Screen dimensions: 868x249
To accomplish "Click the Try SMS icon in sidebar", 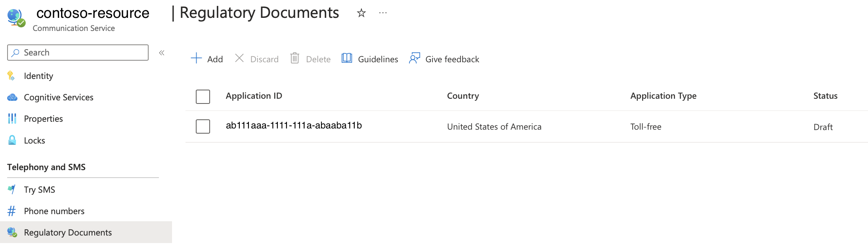I will pos(12,190).
